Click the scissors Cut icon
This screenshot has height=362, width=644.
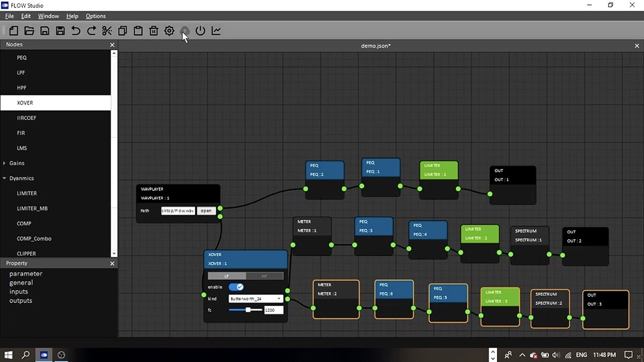107,31
